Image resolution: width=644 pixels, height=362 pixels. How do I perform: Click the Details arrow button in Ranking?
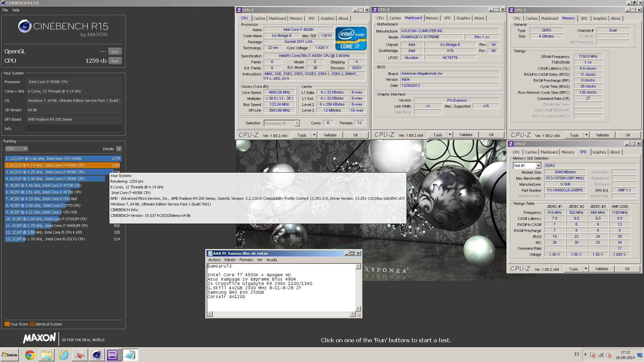(x=119, y=149)
